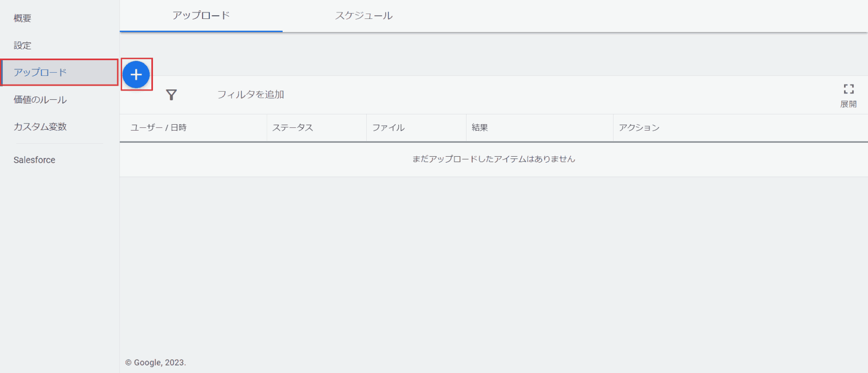Open 設定 in the sidebar
This screenshot has height=373, width=868.
(22, 46)
